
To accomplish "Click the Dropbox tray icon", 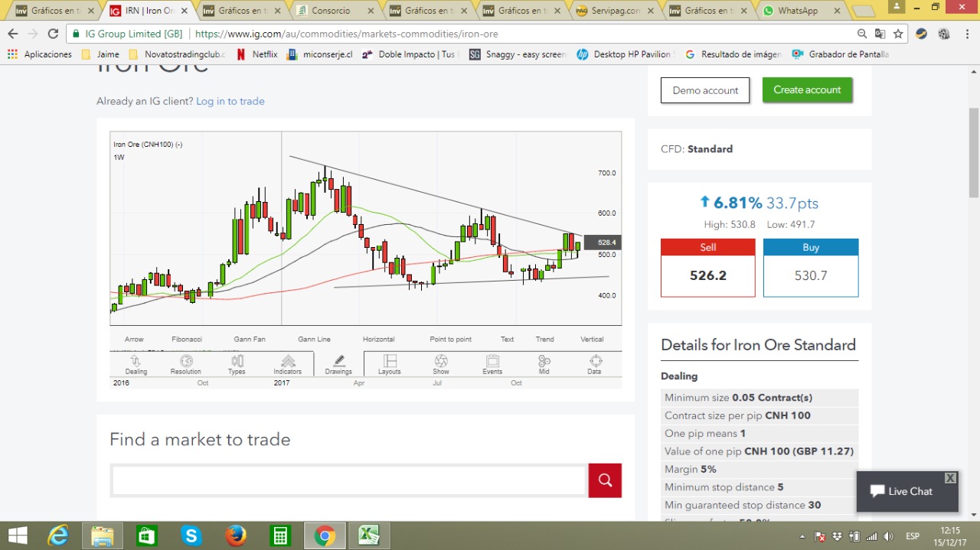I will tap(838, 536).
